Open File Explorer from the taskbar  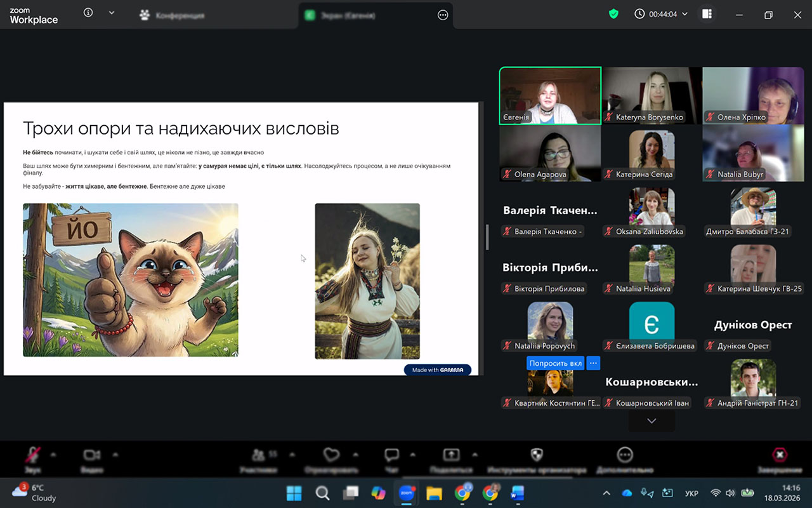tap(434, 493)
